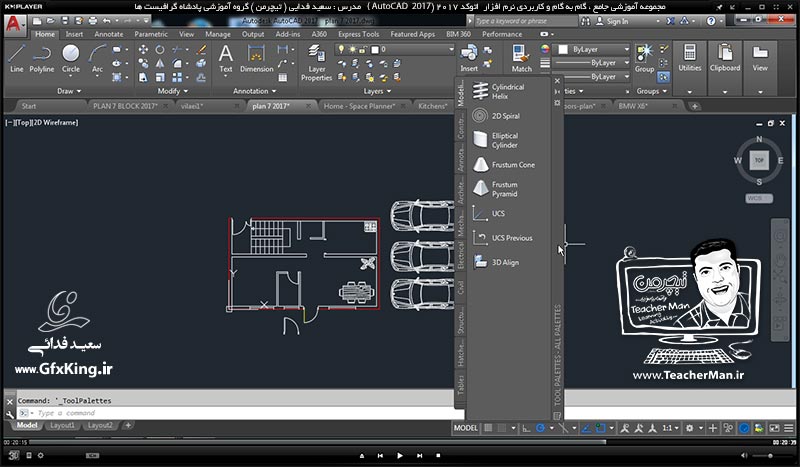Select the Dimension tool

point(257,58)
